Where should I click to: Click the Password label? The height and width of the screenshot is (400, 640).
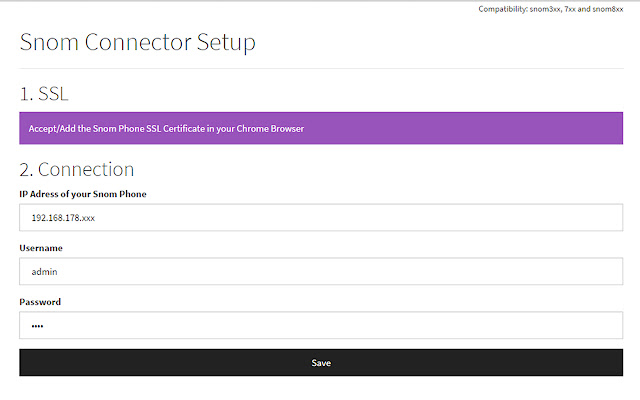40,302
